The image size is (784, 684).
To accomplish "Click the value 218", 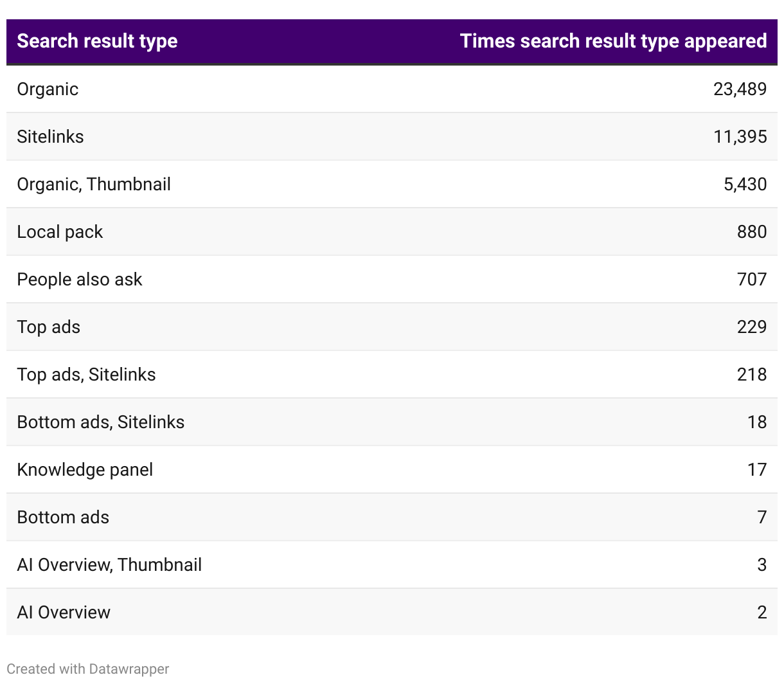I will click(752, 374).
